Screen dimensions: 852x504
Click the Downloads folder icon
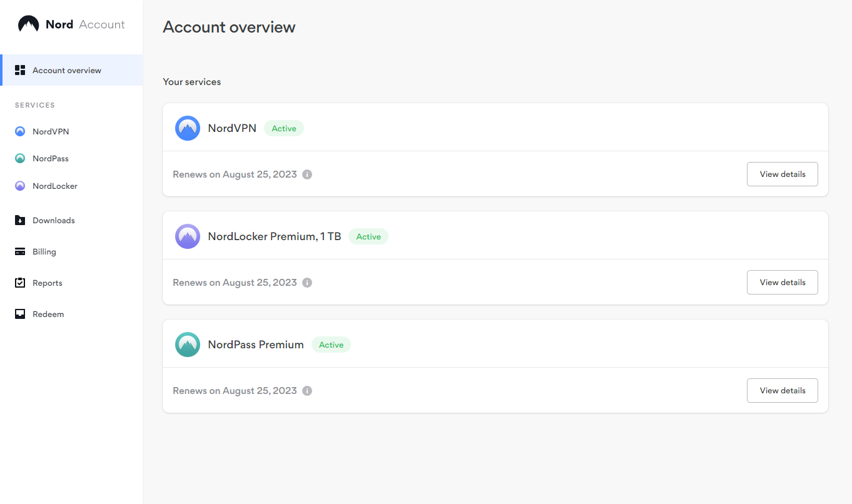[20, 221]
